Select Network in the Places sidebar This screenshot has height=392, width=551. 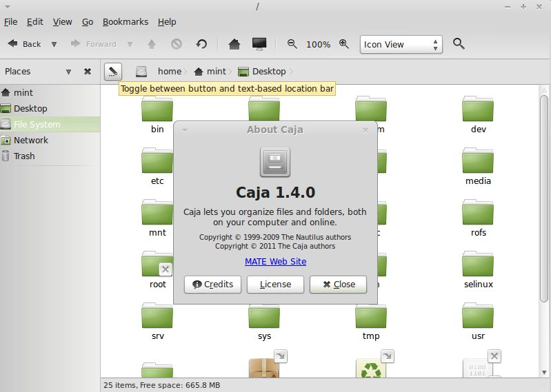pyautogui.click(x=31, y=140)
